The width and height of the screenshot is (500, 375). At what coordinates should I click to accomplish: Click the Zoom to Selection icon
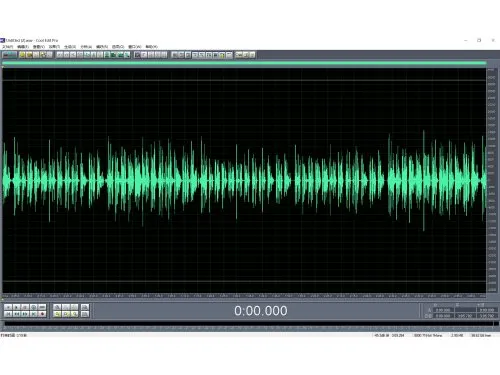coord(57,314)
